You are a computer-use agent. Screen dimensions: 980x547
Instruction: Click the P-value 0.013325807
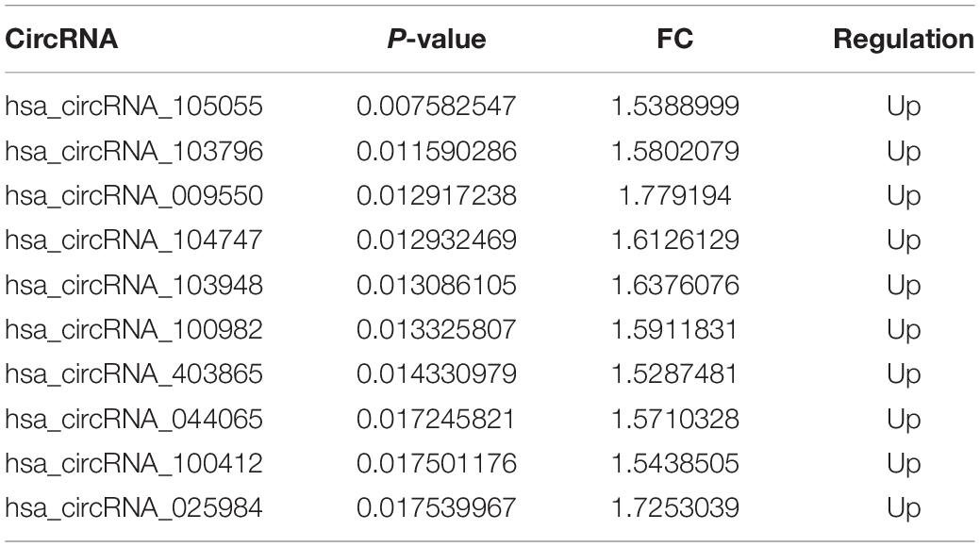(437, 329)
